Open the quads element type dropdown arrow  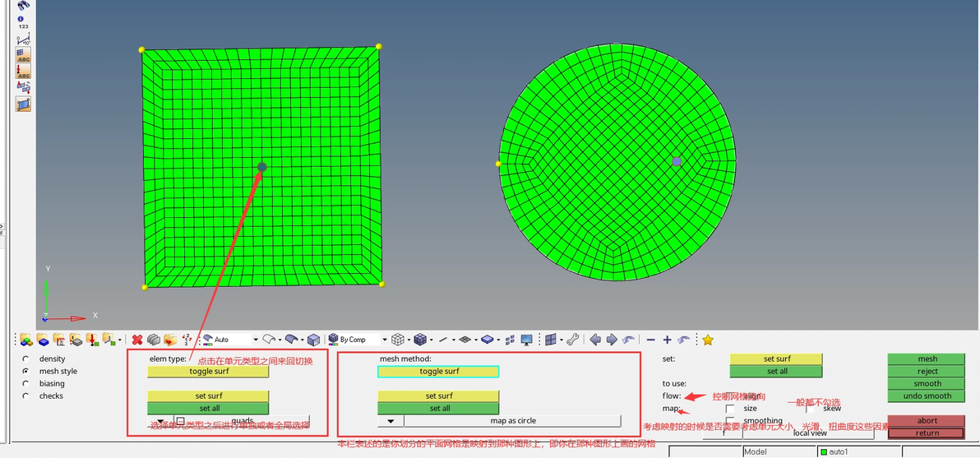click(160, 421)
